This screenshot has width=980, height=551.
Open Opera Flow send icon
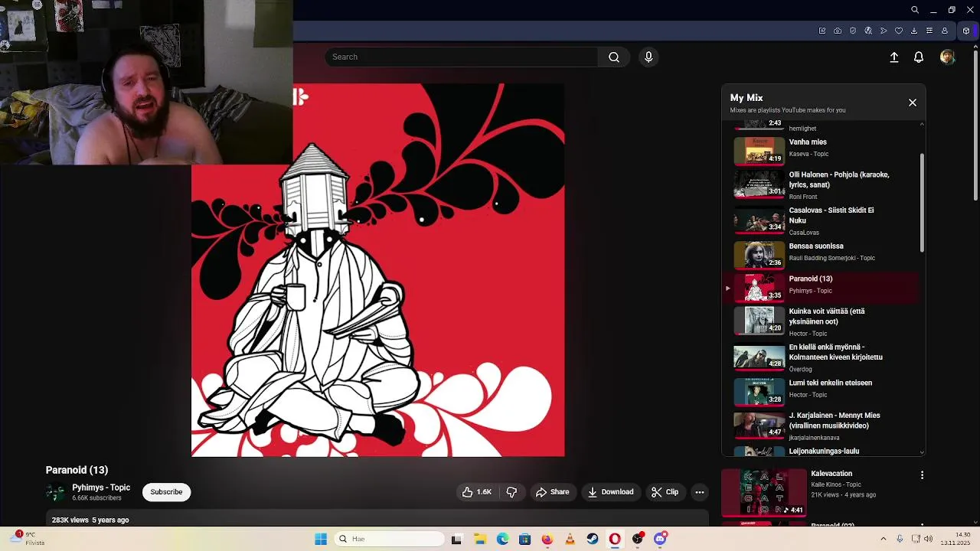[884, 31]
